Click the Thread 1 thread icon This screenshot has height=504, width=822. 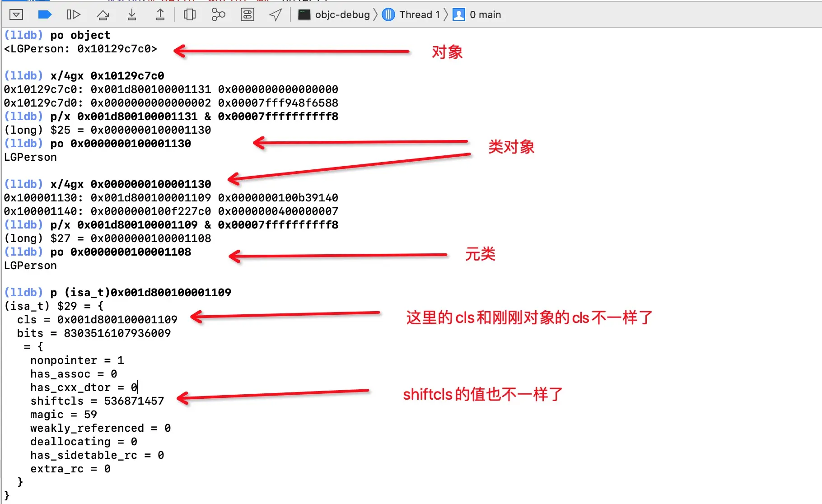tap(388, 15)
